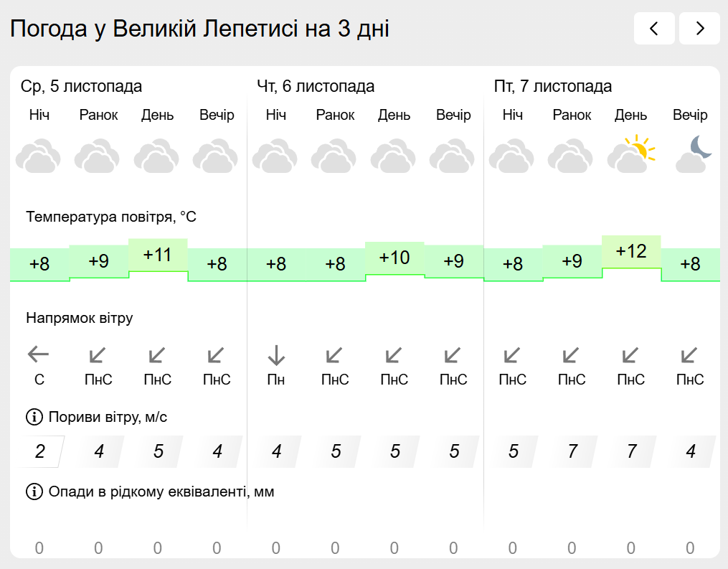This screenshot has width=728, height=569.
Task: Select the Пт, 7 листопада day header
Action: (x=553, y=87)
